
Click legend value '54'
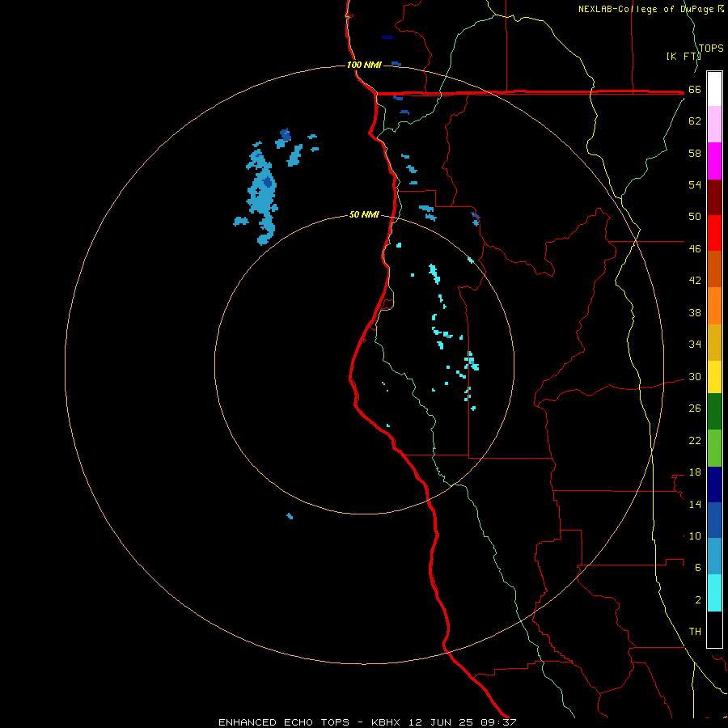pyautogui.click(x=695, y=184)
